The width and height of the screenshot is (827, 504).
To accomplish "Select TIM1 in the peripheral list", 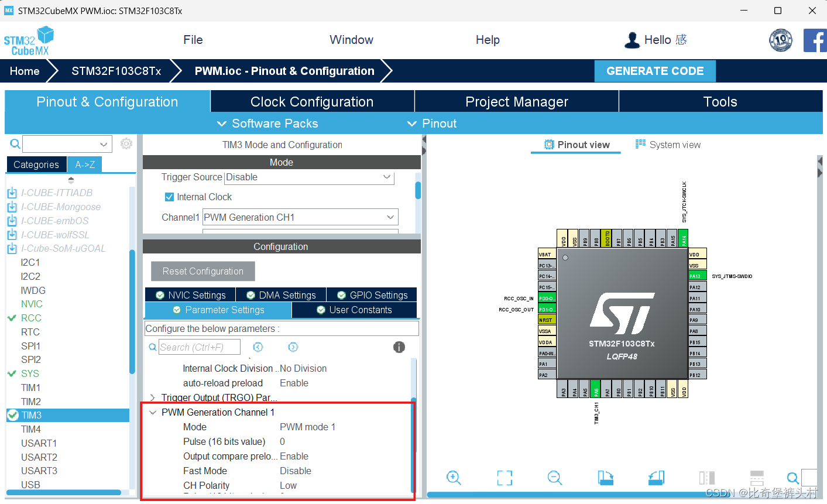I will point(31,388).
